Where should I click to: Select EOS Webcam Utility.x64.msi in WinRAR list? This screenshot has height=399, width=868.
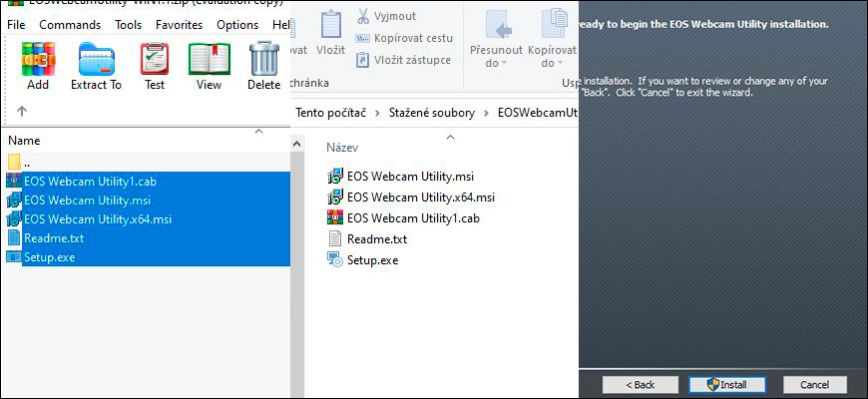coord(98,219)
